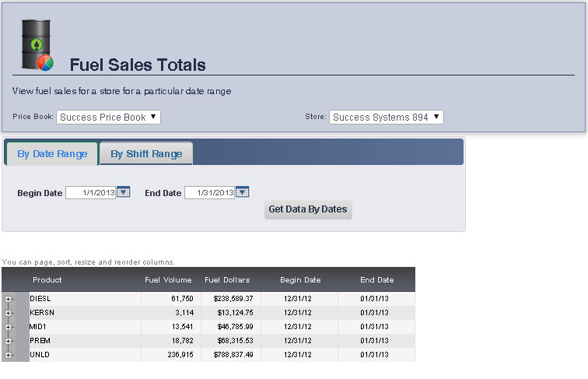Sort grid by Begin Date column header
This screenshot has width=588, height=379.
tap(300, 280)
